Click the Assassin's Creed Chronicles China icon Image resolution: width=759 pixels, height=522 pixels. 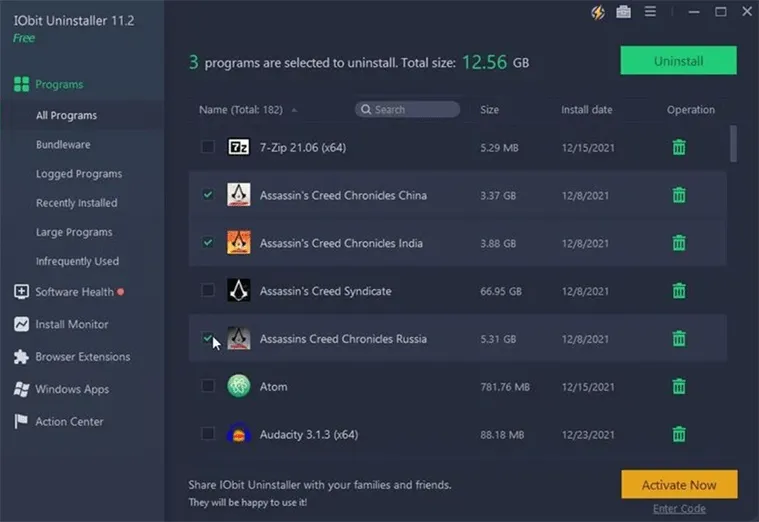(239, 195)
